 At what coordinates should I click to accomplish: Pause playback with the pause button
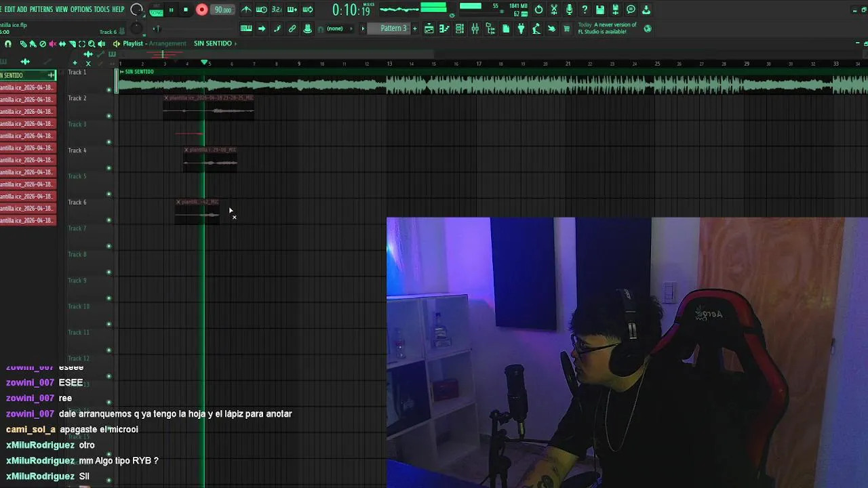tap(171, 9)
